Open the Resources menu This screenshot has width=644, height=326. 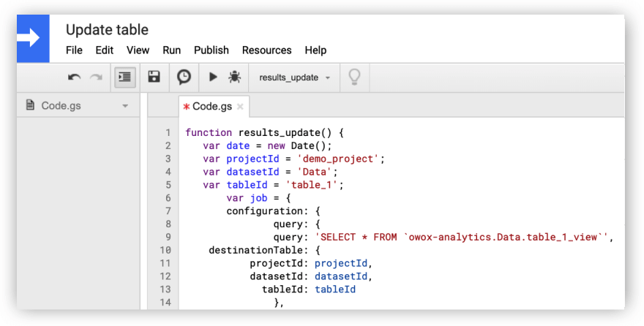(x=266, y=50)
